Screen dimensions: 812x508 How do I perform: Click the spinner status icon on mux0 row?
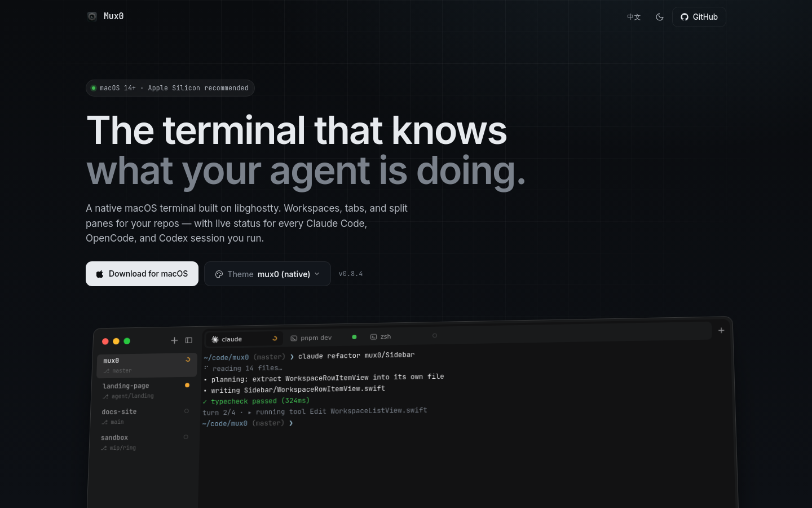(x=188, y=360)
